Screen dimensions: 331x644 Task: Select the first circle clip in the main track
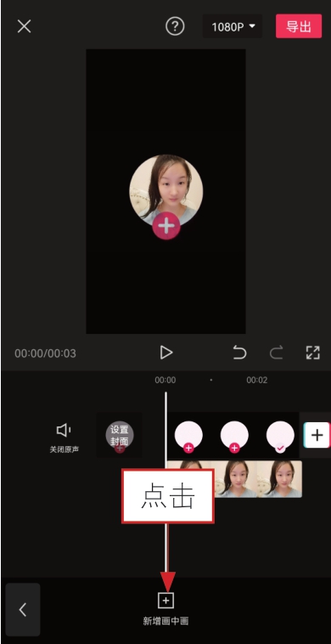tap(188, 436)
